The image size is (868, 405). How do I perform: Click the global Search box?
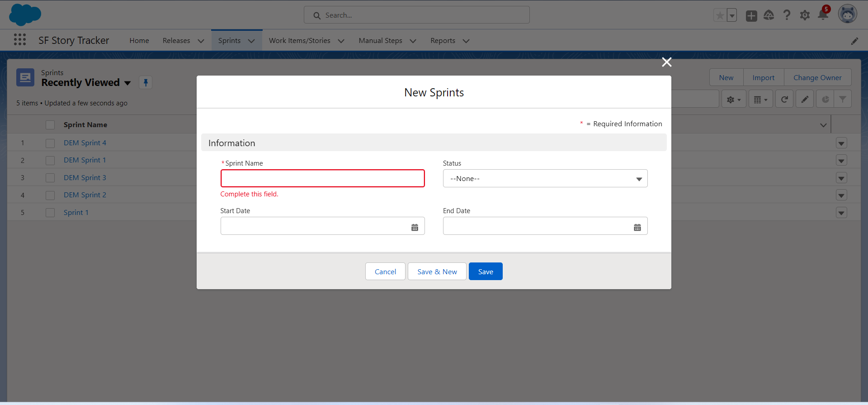(417, 15)
